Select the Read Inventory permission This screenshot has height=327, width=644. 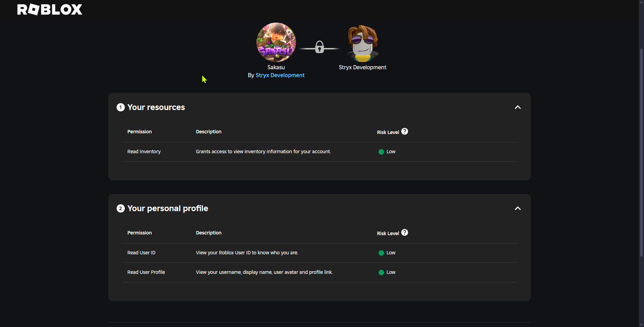144,152
